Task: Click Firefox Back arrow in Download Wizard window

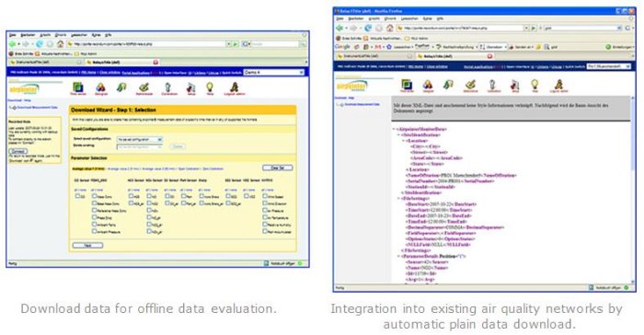Action: pos(13,44)
